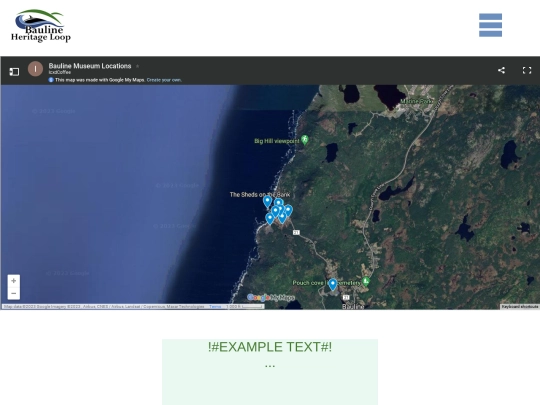540x405 pixels.
Task: Click the map owner avatar circle
Action: coord(35,69)
